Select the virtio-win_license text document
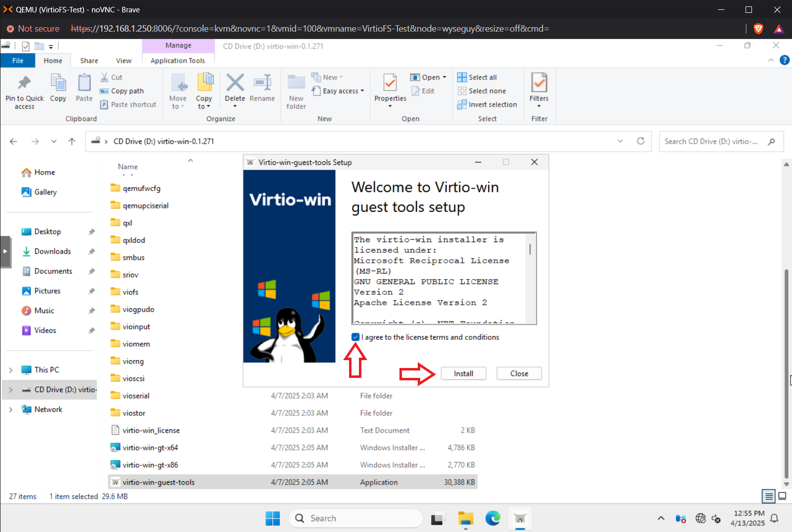This screenshot has width=792, height=532. coord(151,430)
